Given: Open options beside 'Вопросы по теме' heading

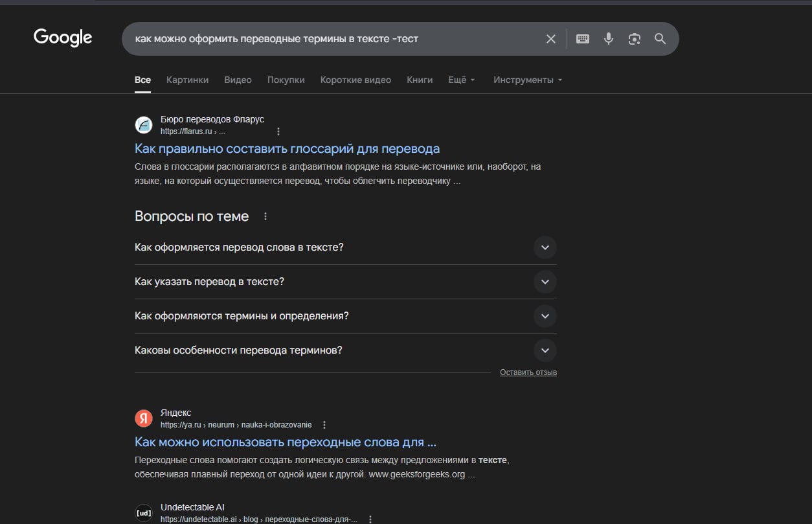Looking at the screenshot, I should (x=265, y=216).
